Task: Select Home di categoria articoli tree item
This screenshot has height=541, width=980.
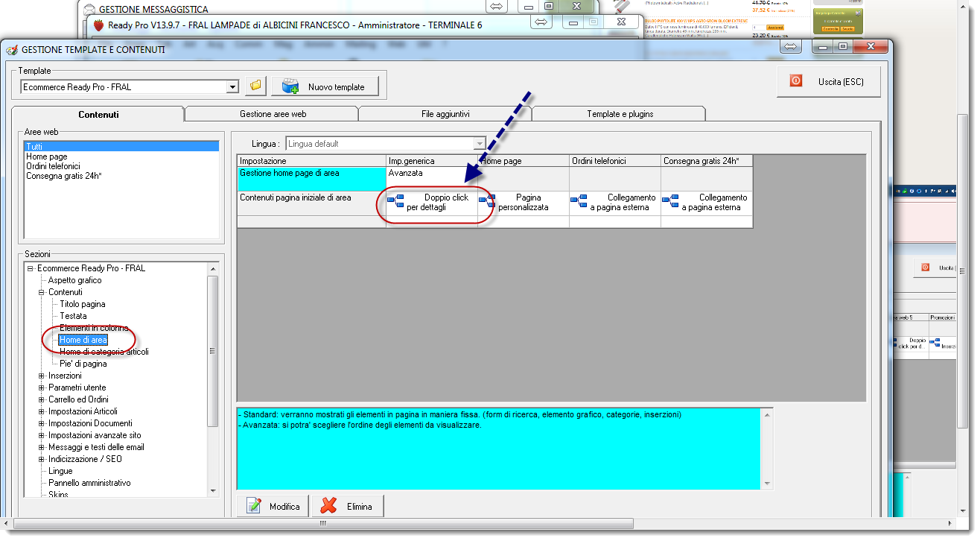Action: click(x=104, y=352)
